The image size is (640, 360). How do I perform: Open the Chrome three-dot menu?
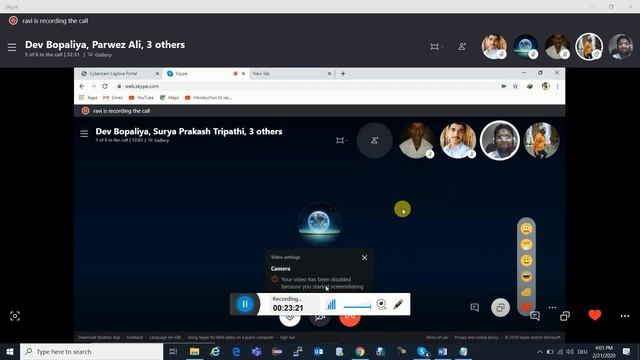557,86
